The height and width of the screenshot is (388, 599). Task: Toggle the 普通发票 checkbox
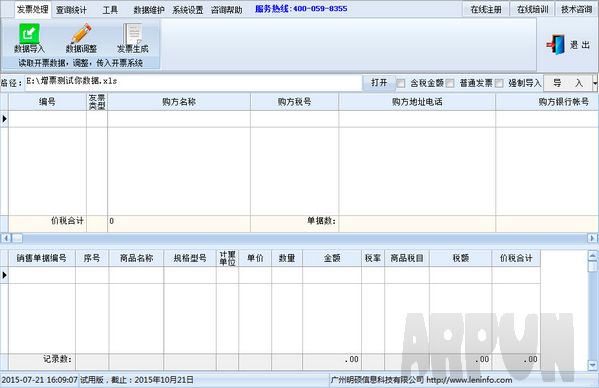pos(450,83)
